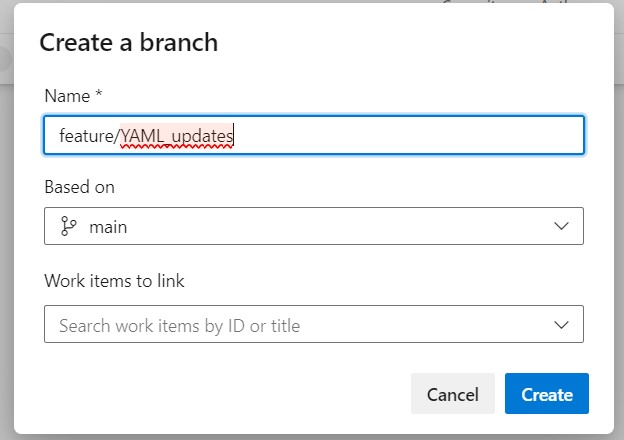Click the Search work items field
This screenshot has height=440, width=624.
(314, 324)
